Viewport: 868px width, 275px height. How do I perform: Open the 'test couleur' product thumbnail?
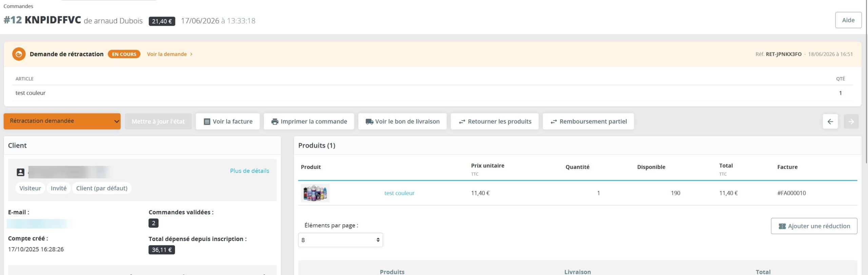click(315, 193)
